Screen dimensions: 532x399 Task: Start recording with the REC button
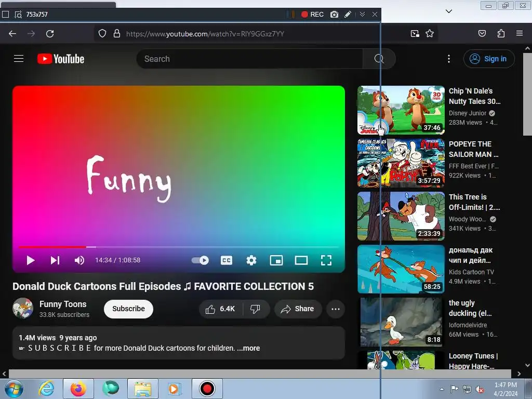point(312,14)
